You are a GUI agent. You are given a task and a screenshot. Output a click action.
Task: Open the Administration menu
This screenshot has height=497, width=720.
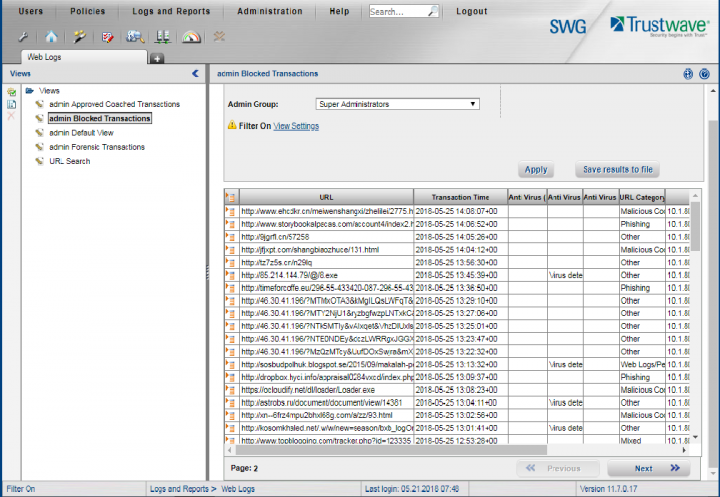point(270,11)
